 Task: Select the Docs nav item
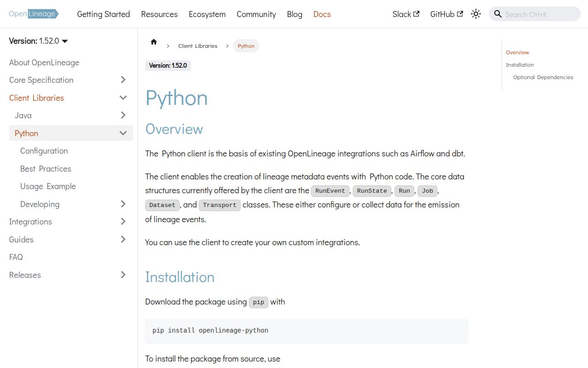pyautogui.click(x=322, y=14)
